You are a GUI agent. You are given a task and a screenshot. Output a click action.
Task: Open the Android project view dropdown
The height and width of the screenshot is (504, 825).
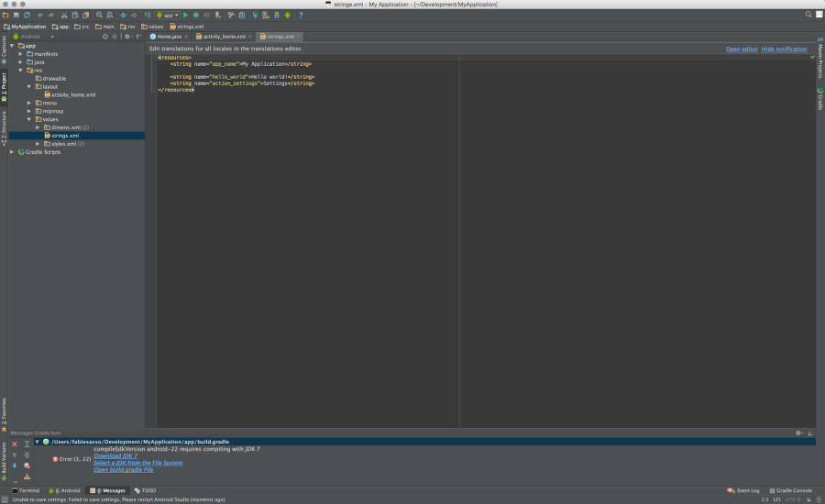(x=33, y=37)
